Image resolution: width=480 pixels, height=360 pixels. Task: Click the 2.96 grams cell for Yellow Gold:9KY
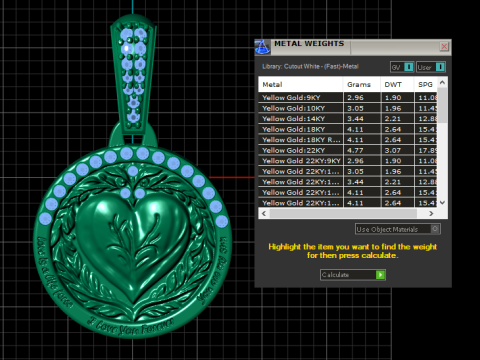pos(362,98)
